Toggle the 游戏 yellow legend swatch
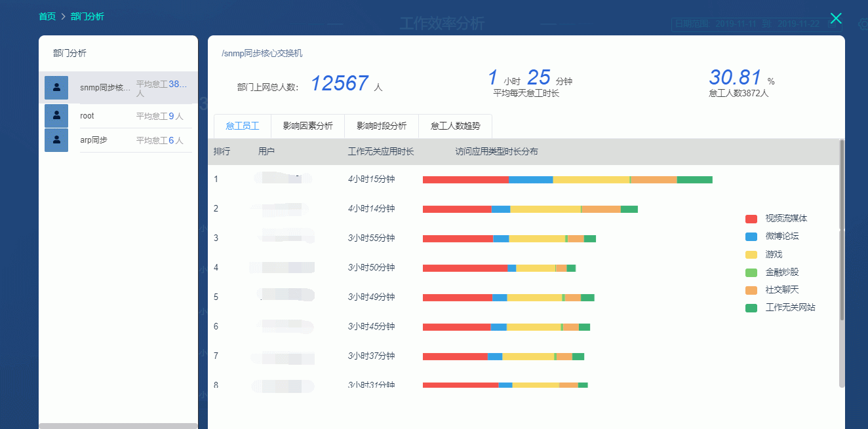This screenshot has height=429, width=868. pos(751,254)
